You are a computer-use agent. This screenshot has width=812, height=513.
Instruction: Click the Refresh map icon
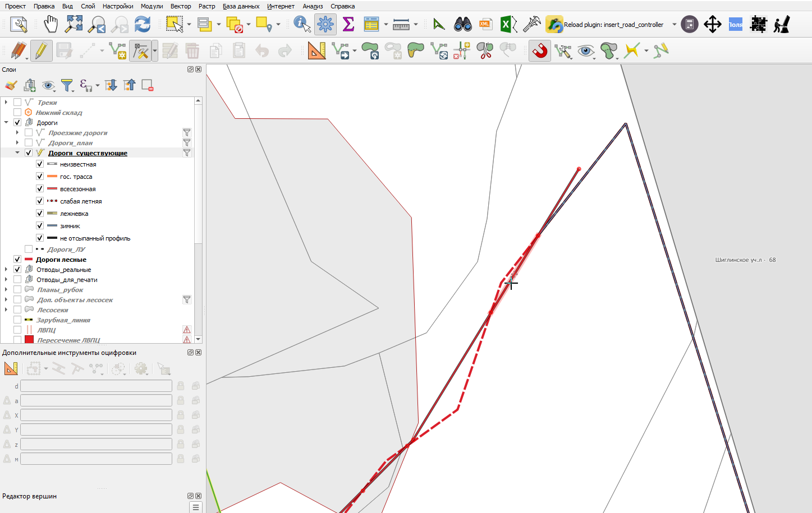[x=143, y=24]
